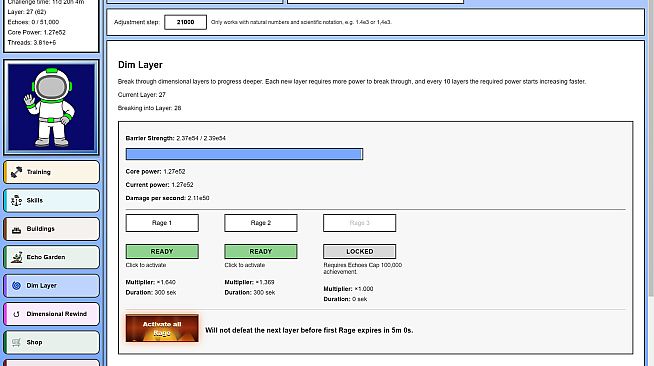Click the Training dumbbell icon

click(16, 172)
